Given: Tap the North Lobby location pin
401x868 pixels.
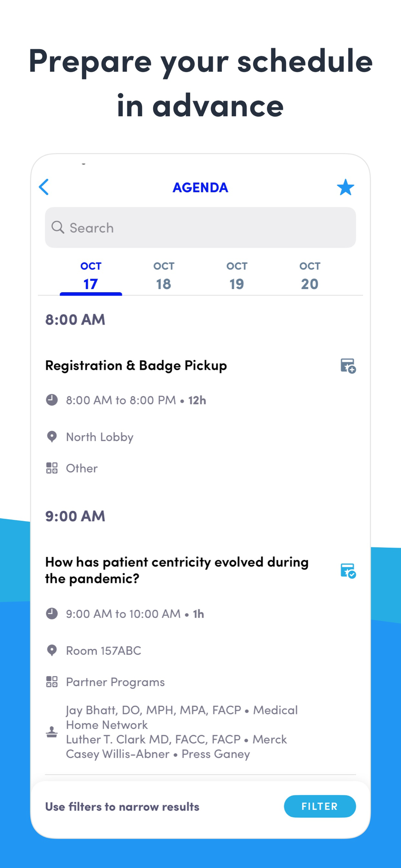Looking at the screenshot, I should 52,437.
